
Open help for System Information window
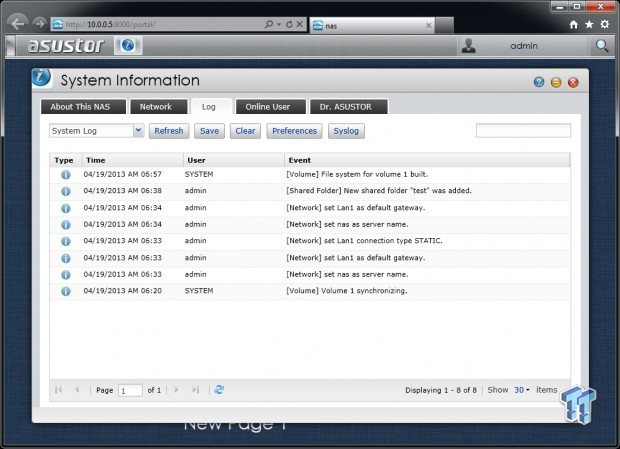click(539, 82)
